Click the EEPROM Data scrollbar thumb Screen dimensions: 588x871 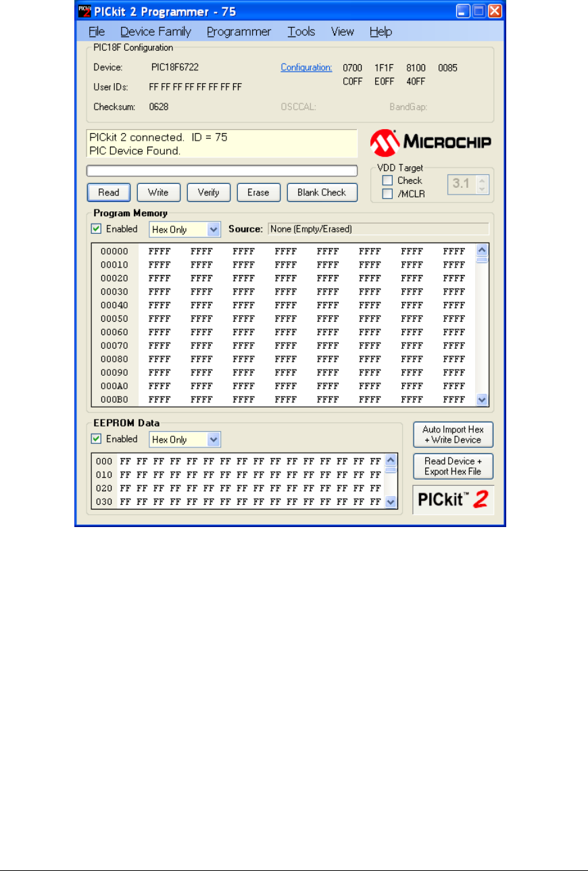[x=391, y=470]
